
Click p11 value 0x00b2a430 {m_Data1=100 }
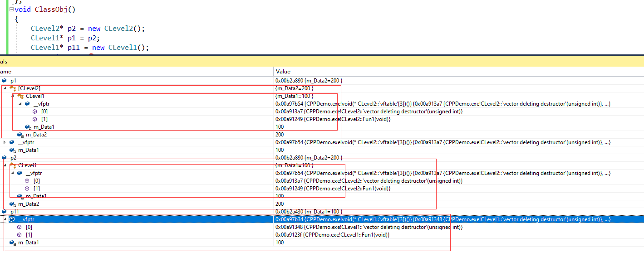pyautogui.click(x=309, y=212)
